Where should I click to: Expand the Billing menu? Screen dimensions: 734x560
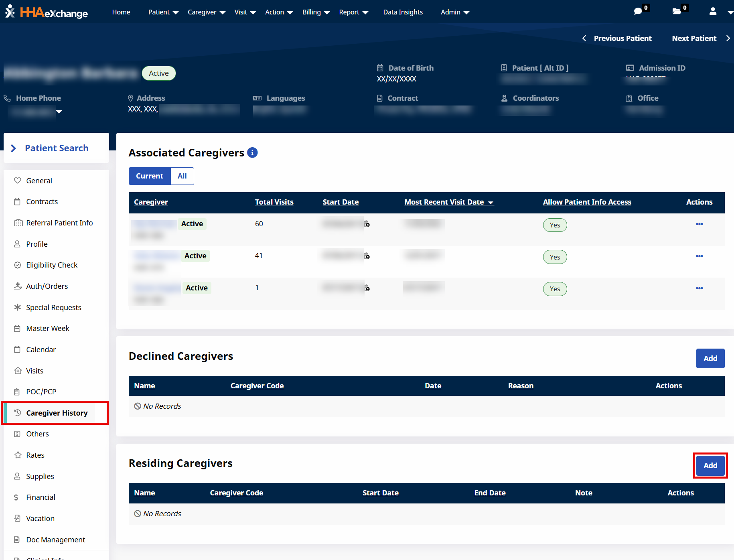tap(316, 12)
